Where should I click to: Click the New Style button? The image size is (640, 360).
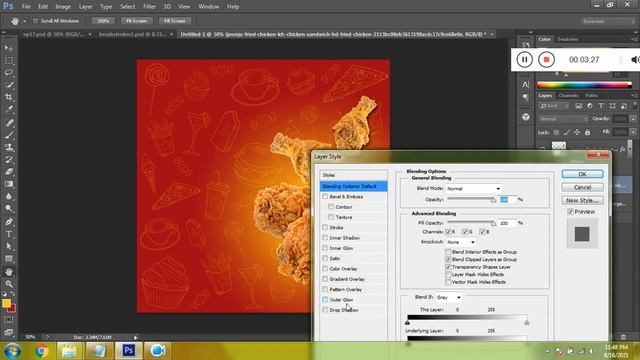point(582,200)
